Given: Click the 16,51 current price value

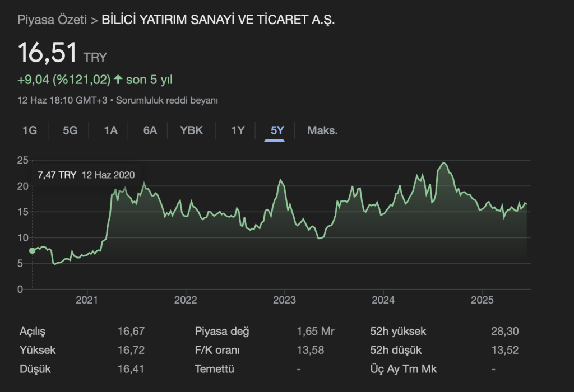Looking at the screenshot, I should pyautogui.click(x=48, y=53).
